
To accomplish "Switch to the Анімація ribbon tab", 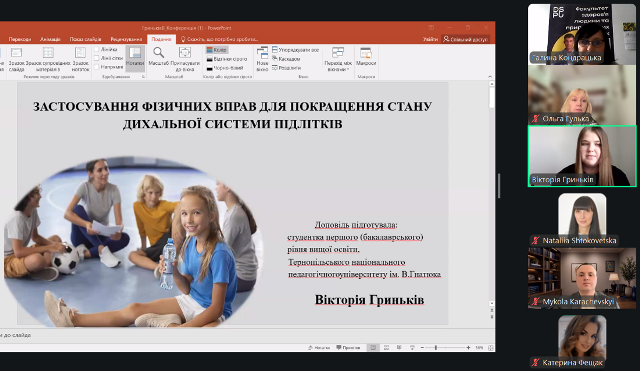I will pyautogui.click(x=50, y=39).
